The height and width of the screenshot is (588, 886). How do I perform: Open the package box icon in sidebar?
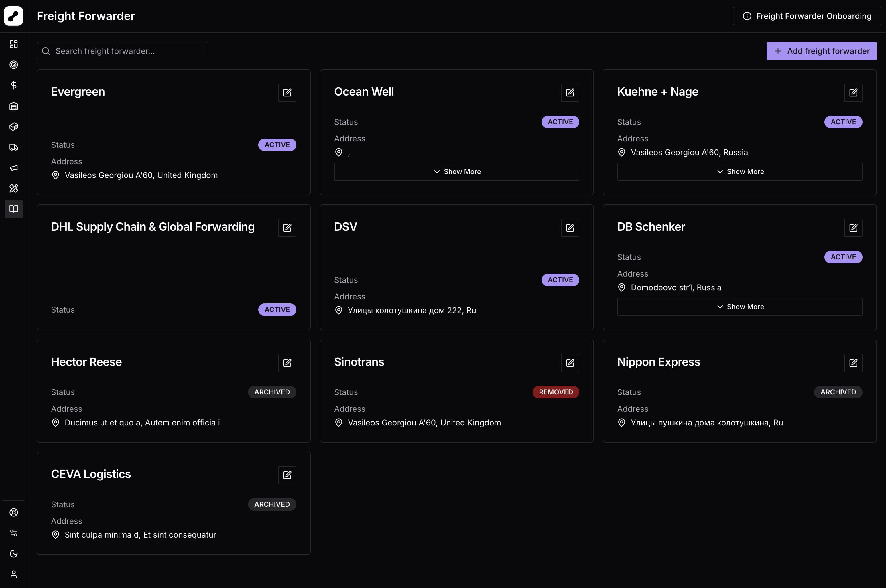13,127
